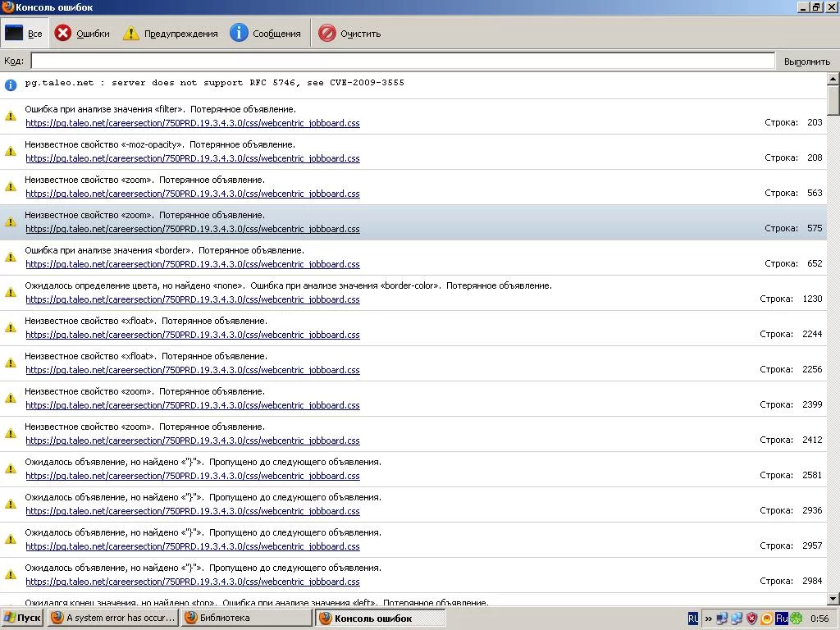Select the «filter» parsing error message
This screenshot has height=630, width=840.
(160, 109)
